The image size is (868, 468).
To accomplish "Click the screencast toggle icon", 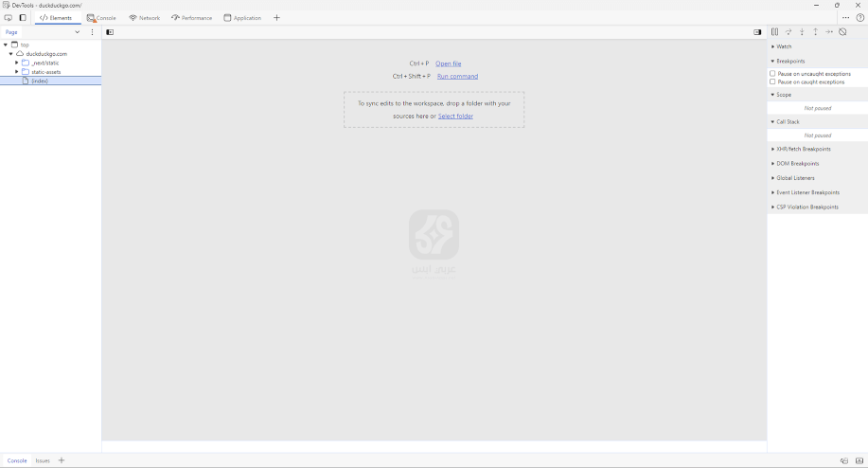I will (x=9, y=18).
